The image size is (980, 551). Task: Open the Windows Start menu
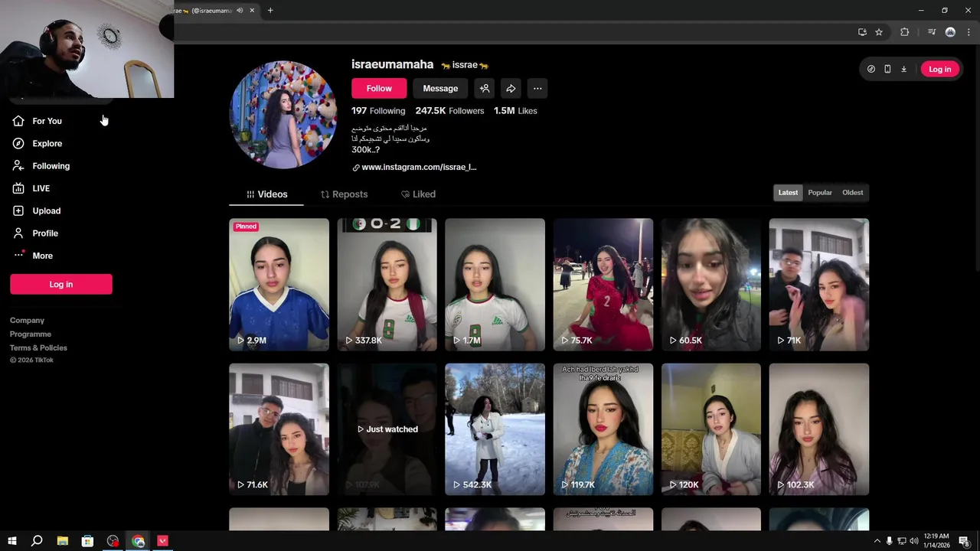pos(12,541)
